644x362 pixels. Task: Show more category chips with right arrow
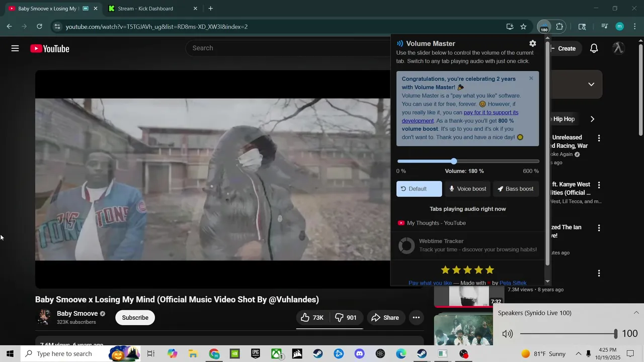click(x=592, y=119)
